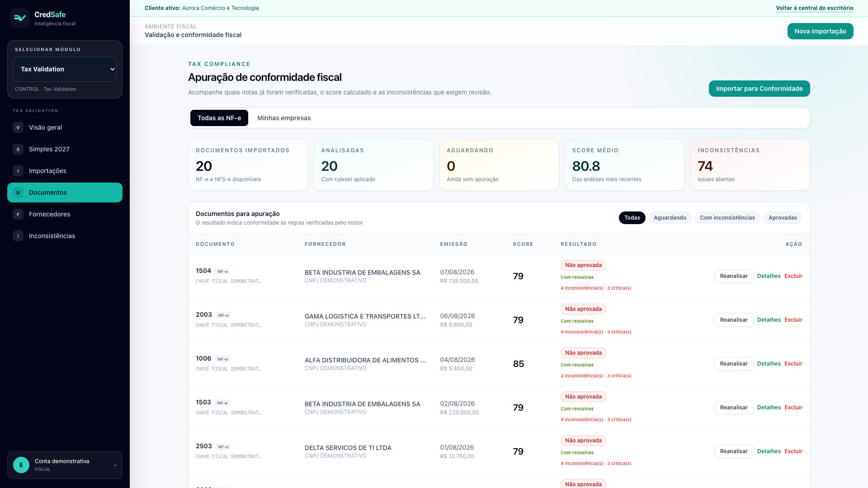Click the S icon beside Simples 2027
868x488 pixels.
18,149
